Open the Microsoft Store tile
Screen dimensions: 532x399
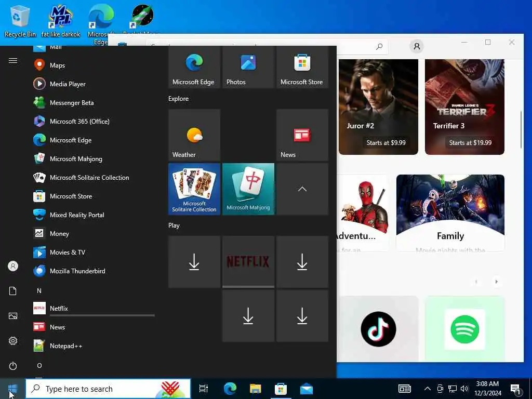[302, 67]
